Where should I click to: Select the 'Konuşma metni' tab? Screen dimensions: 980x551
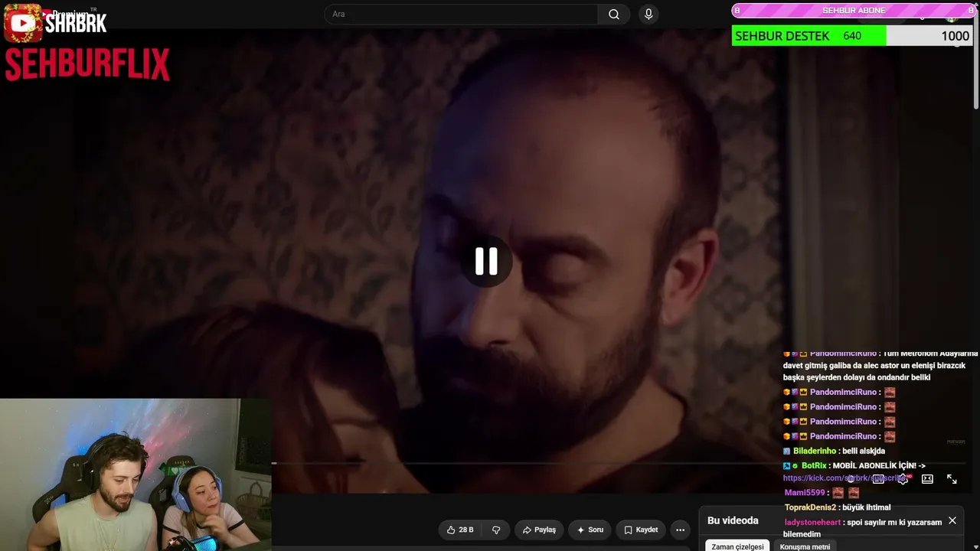pos(805,546)
